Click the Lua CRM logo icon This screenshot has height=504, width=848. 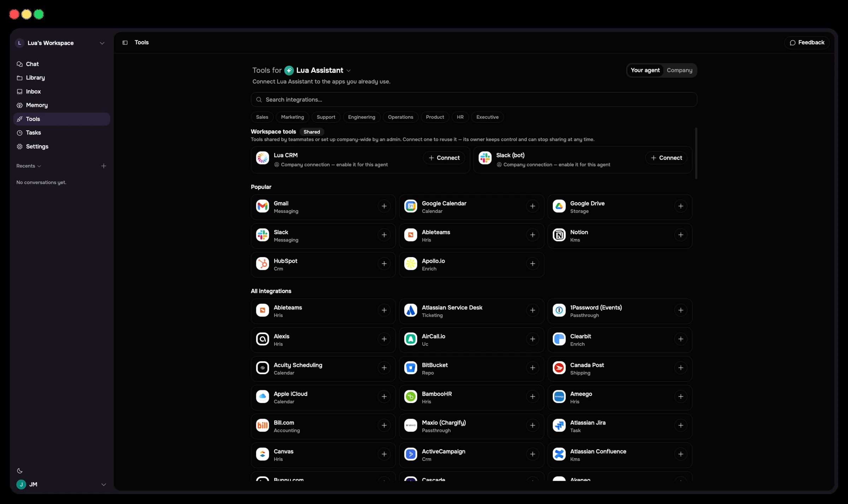tap(263, 158)
